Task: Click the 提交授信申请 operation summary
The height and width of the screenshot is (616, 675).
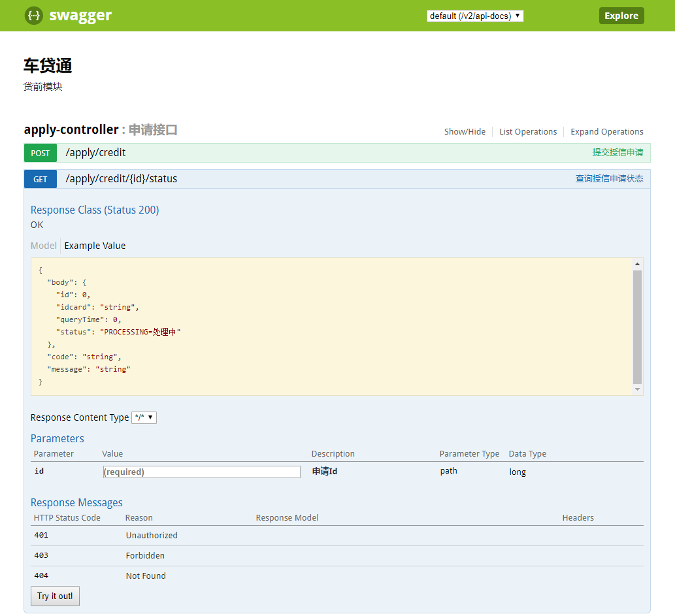Action: (x=617, y=153)
